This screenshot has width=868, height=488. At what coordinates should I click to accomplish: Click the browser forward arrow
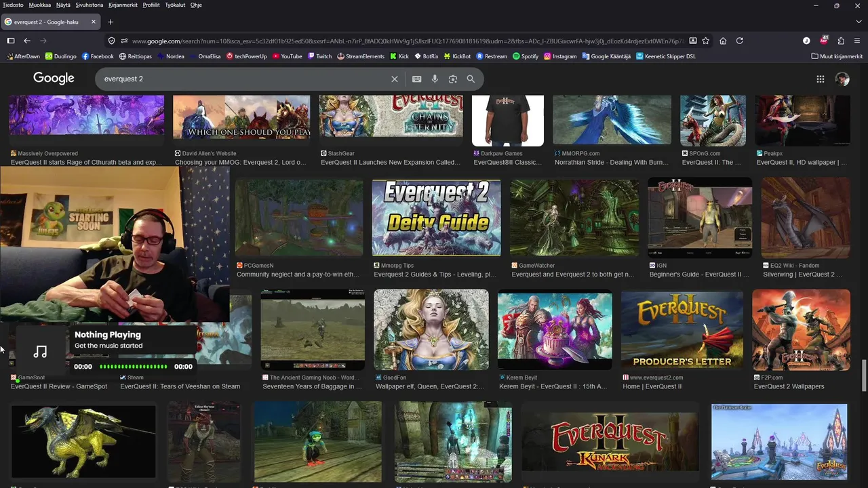43,41
